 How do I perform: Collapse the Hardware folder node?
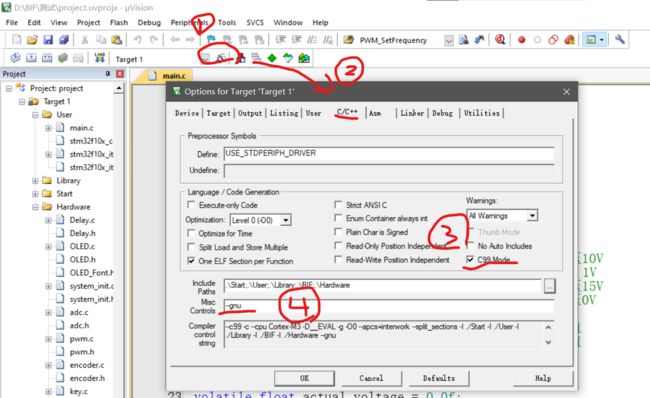(35, 207)
